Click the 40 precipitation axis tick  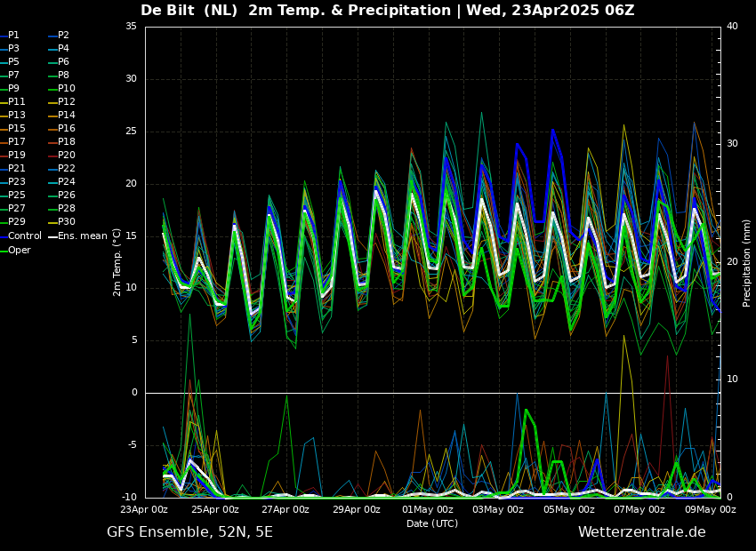pos(732,27)
